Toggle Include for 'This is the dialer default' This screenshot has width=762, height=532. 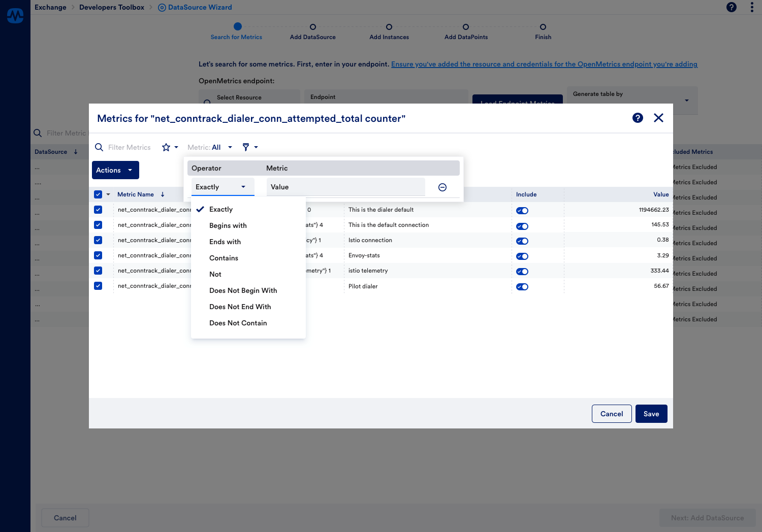tap(522, 211)
